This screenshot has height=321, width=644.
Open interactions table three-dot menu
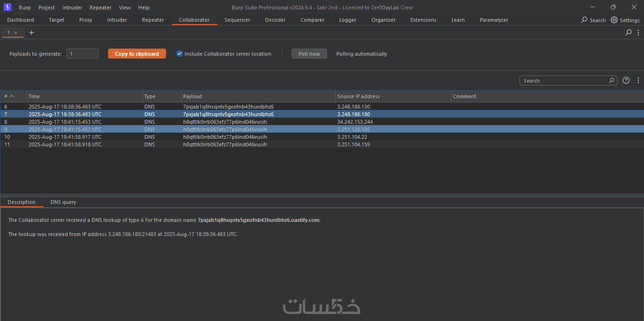638,80
